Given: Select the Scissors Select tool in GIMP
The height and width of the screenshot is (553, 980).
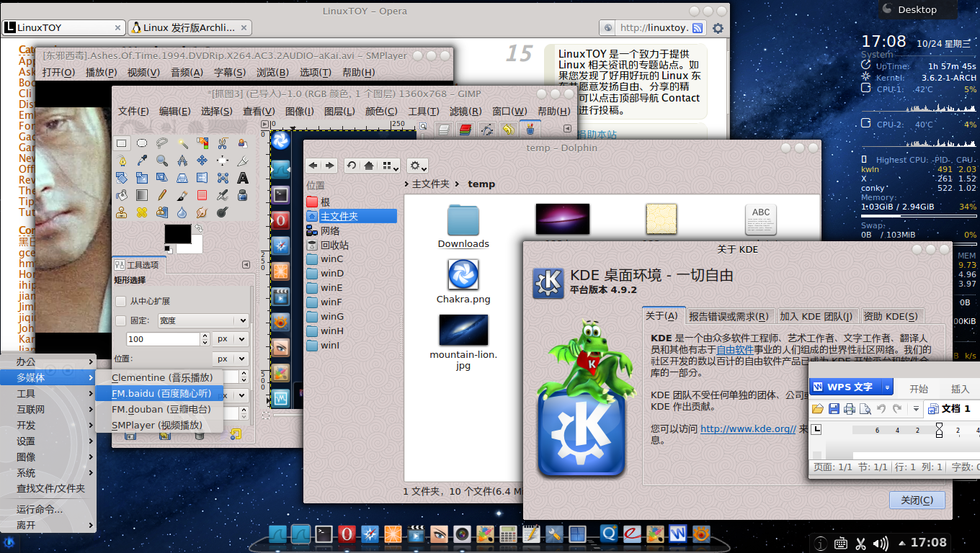Looking at the screenshot, I should pos(223,143).
